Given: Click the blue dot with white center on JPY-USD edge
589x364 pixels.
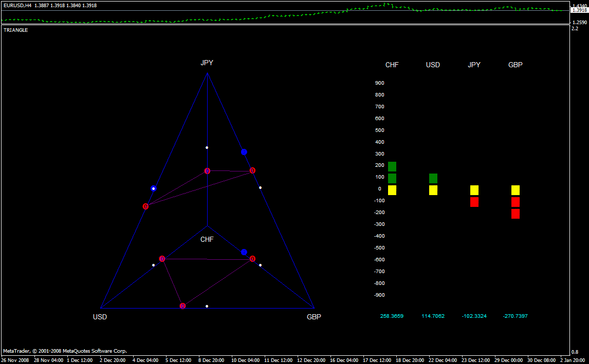Looking at the screenshot, I should pos(153,188).
